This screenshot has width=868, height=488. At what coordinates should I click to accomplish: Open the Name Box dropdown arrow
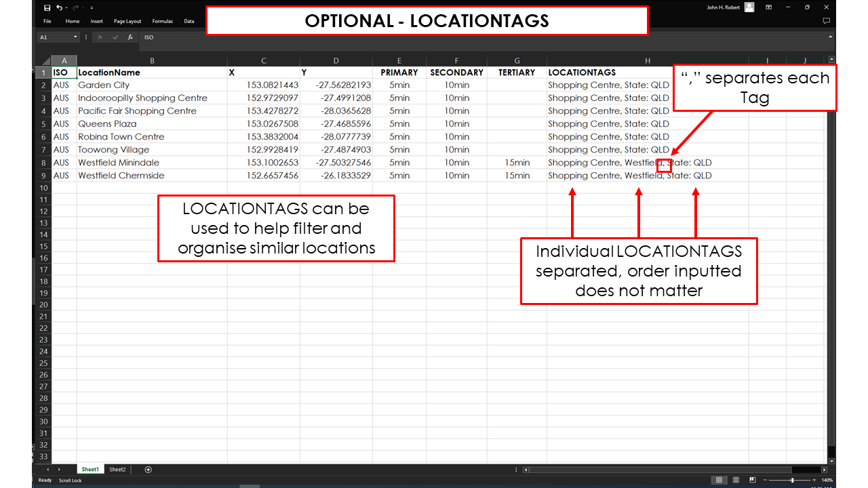pyautogui.click(x=75, y=37)
